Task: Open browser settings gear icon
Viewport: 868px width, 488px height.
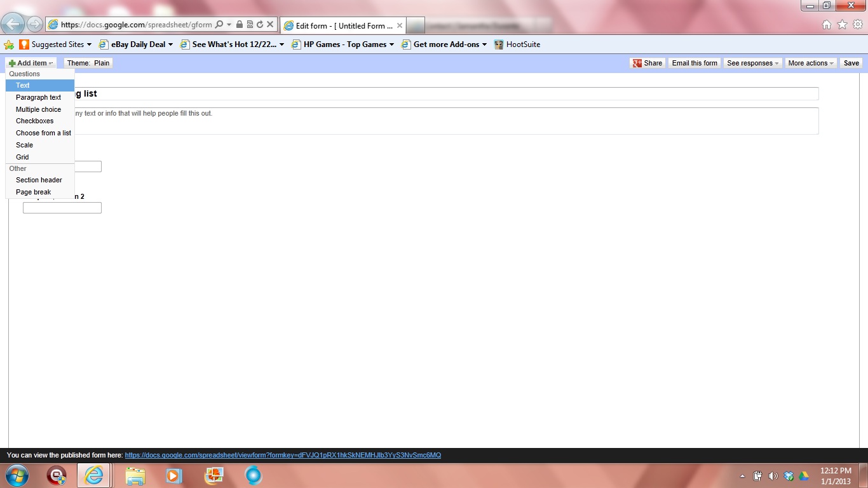Action: tap(858, 25)
